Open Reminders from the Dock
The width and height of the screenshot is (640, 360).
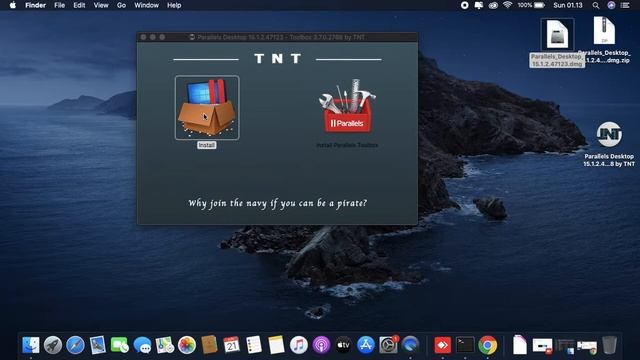point(254,345)
